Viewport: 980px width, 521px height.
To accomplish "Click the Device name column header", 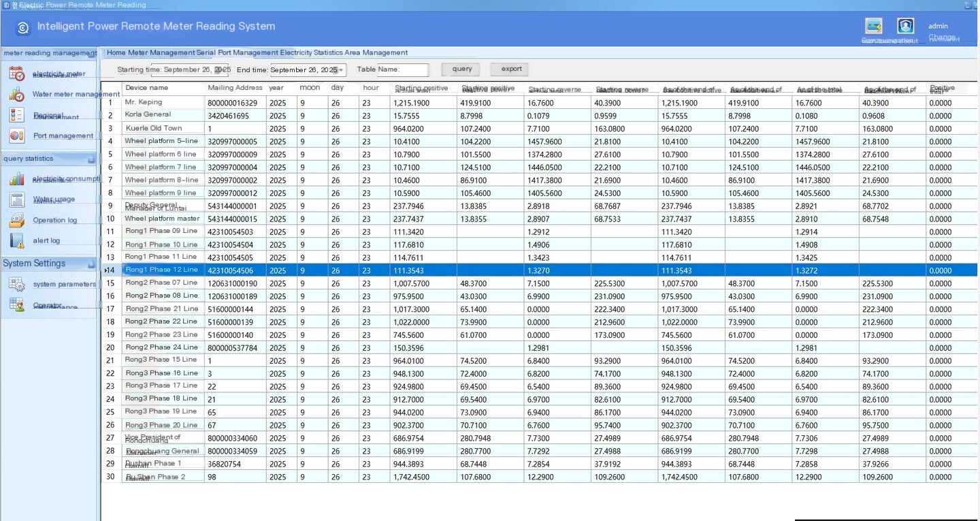I will click(x=163, y=88).
